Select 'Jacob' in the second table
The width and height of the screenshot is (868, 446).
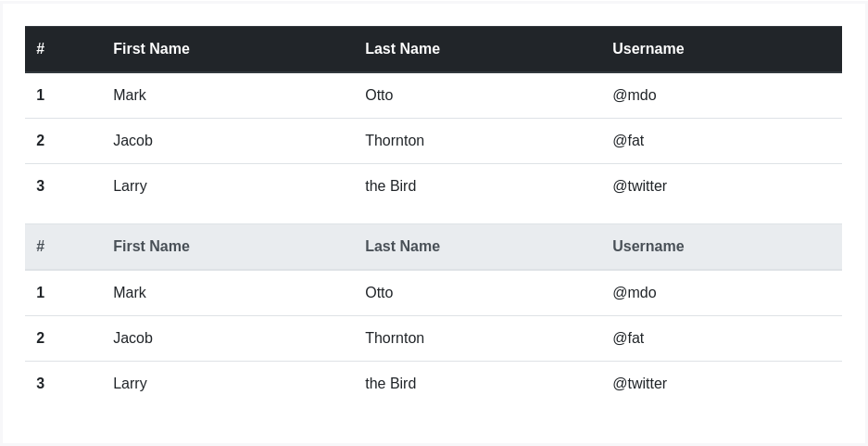pos(132,338)
